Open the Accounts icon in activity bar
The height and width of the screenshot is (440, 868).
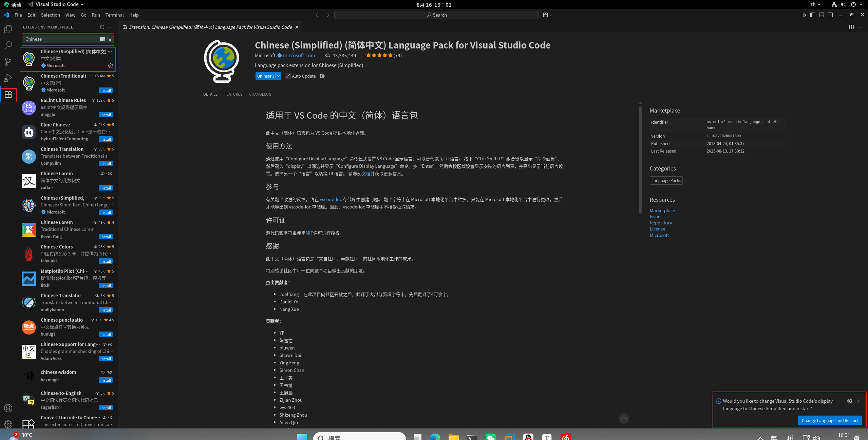8,408
